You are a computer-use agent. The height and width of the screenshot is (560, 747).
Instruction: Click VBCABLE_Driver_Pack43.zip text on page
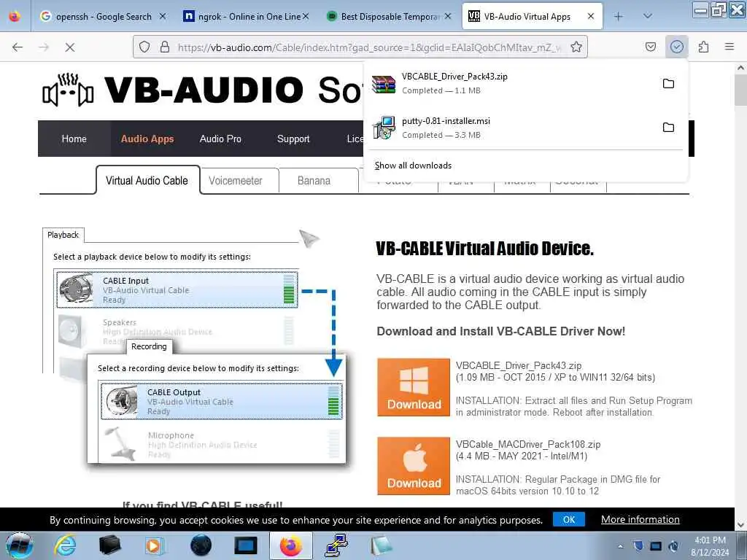[519, 366]
